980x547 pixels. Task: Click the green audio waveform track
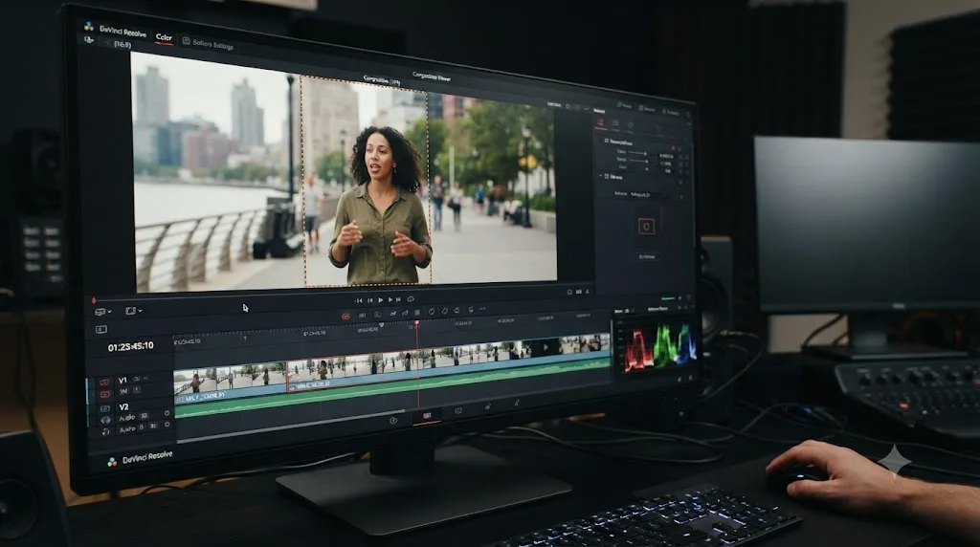pyautogui.click(x=392, y=389)
